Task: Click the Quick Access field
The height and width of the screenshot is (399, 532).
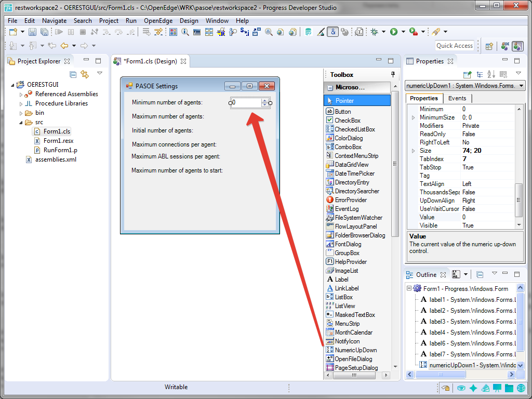Action: point(455,46)
